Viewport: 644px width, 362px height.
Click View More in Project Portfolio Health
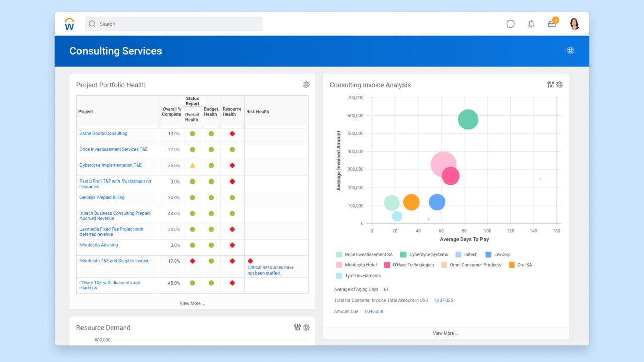192,303
